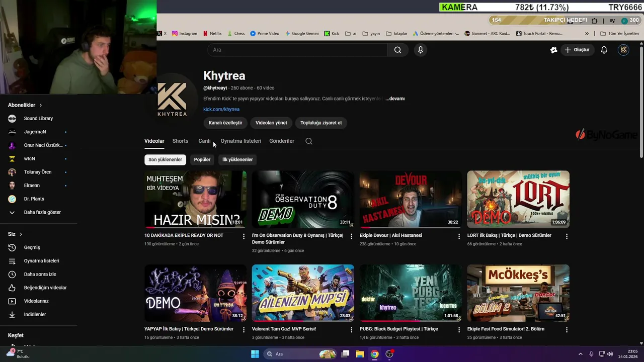Click Oluştur create button
This screenshot has height=362, width=644.
pos(577,50)
